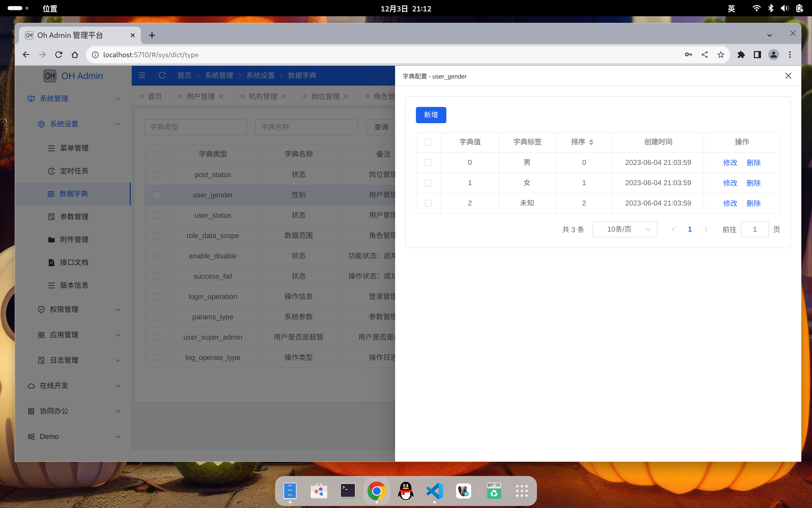
Task: Click the collapse sidebar menu icon
Action: 142,75
